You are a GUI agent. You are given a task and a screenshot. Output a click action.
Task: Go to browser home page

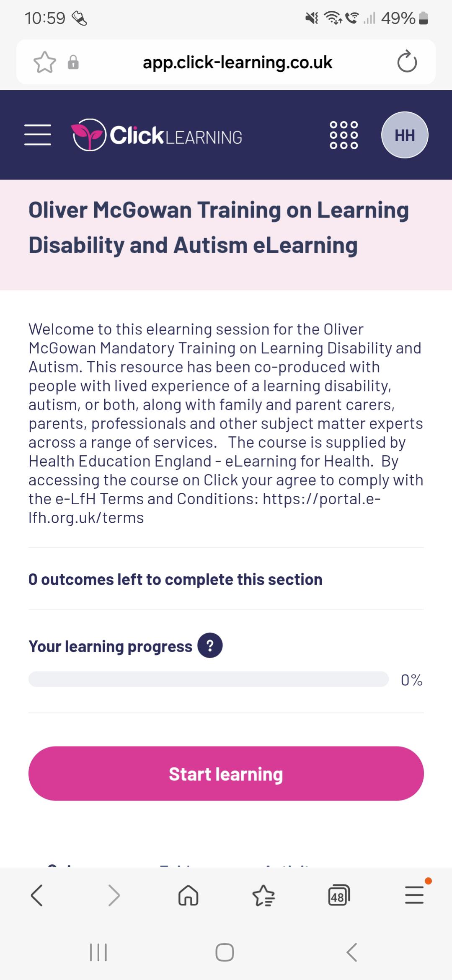pyautogui.click(x=188, y=895)
